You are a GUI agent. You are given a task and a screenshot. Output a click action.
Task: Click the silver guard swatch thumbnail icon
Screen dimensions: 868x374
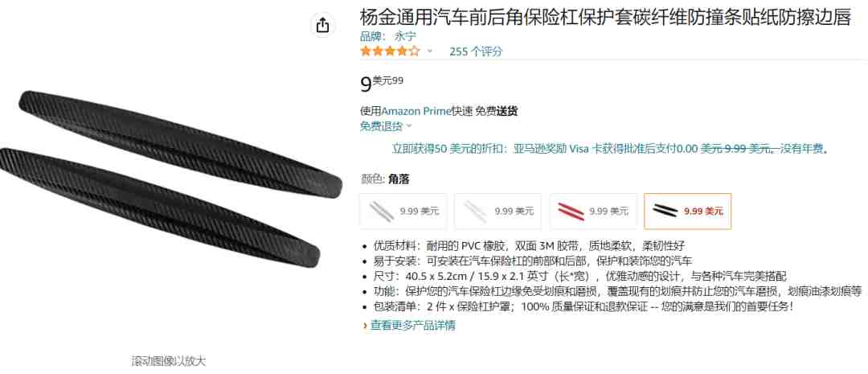click(x=382, y=211)
